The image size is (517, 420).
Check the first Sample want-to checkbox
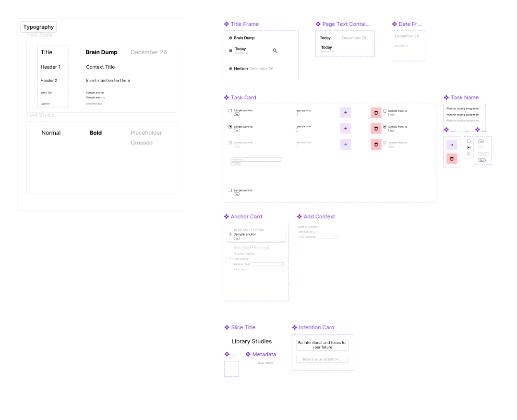point(230,111)
